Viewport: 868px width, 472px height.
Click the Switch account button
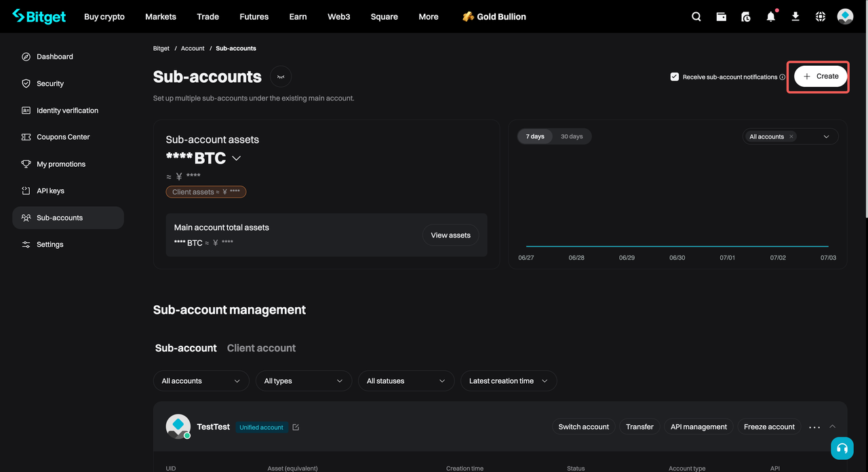click(584, 427)
